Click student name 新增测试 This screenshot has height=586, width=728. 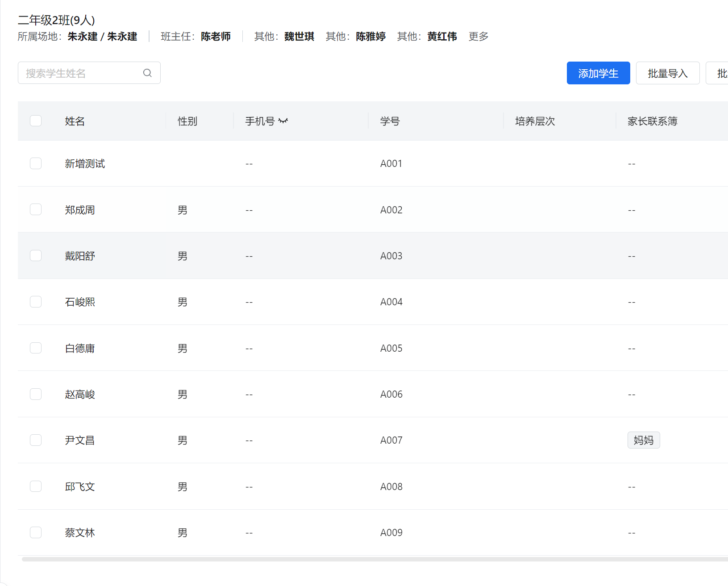[x=85, y=164]
